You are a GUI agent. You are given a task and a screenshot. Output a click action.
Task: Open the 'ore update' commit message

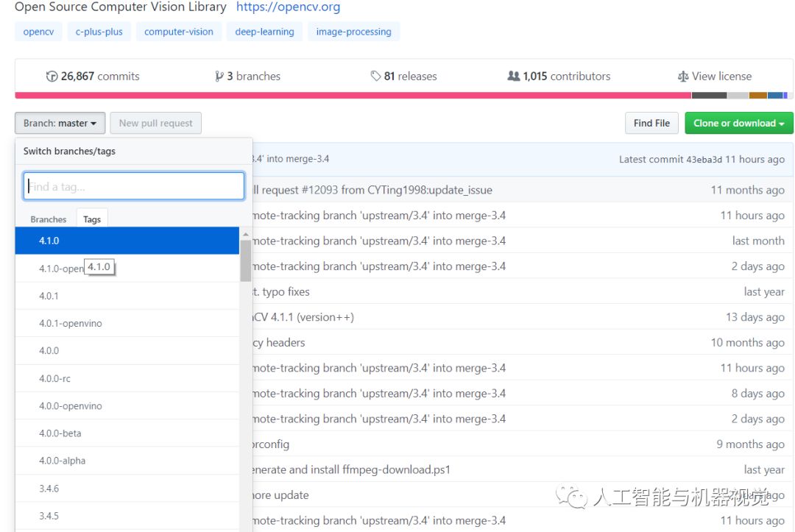coord(281,495)
